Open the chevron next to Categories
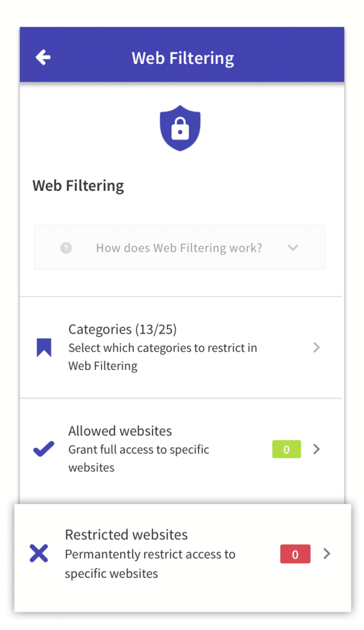 [316, 347]
